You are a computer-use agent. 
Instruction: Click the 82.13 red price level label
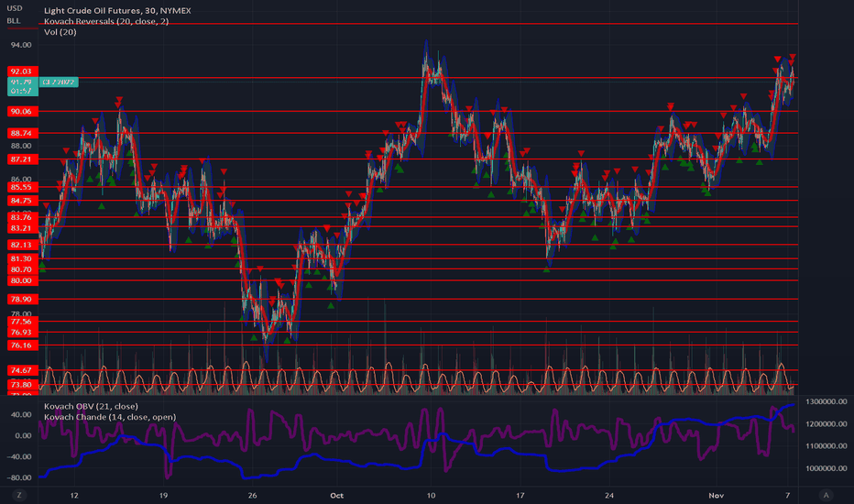(21, 246)
